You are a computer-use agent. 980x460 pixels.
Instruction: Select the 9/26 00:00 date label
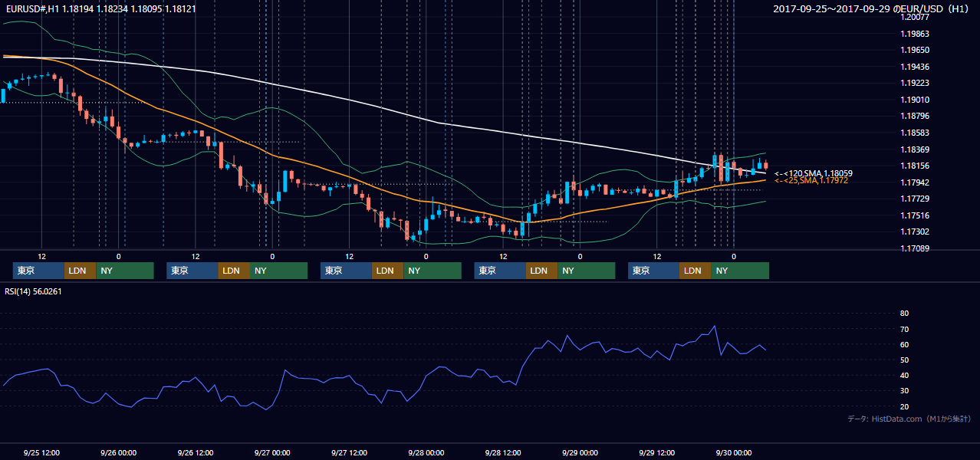(x=119, y=452)
